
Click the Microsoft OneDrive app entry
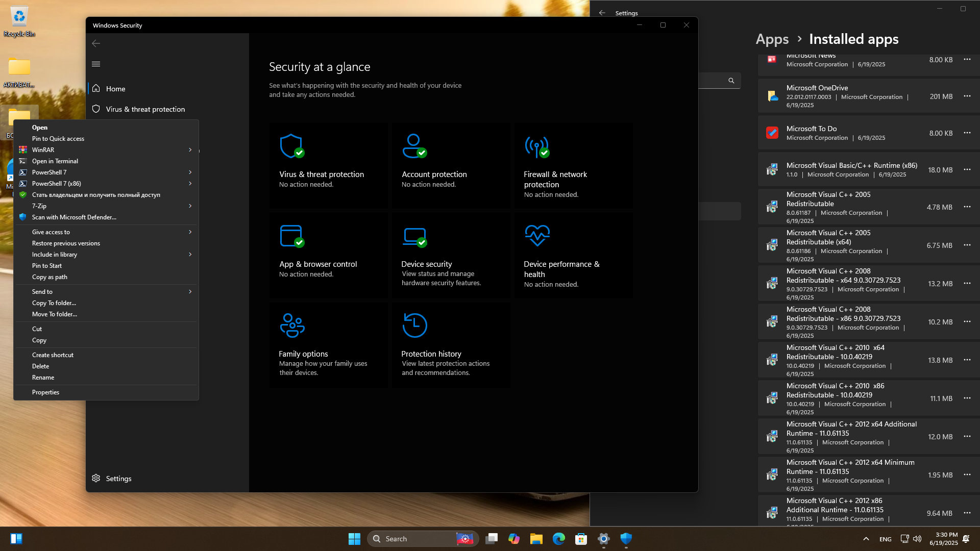(869, 96)
